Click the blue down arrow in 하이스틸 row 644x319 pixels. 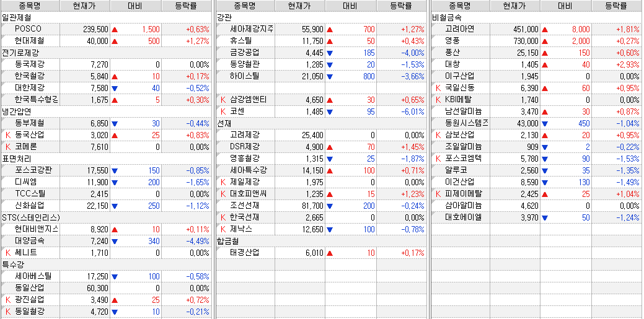330,76
